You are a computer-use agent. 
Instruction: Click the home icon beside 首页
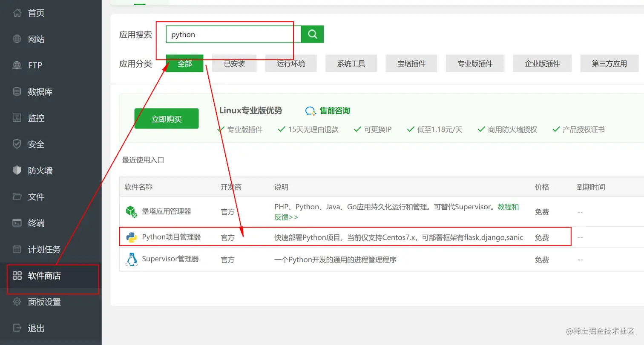[x=17, y=13]
